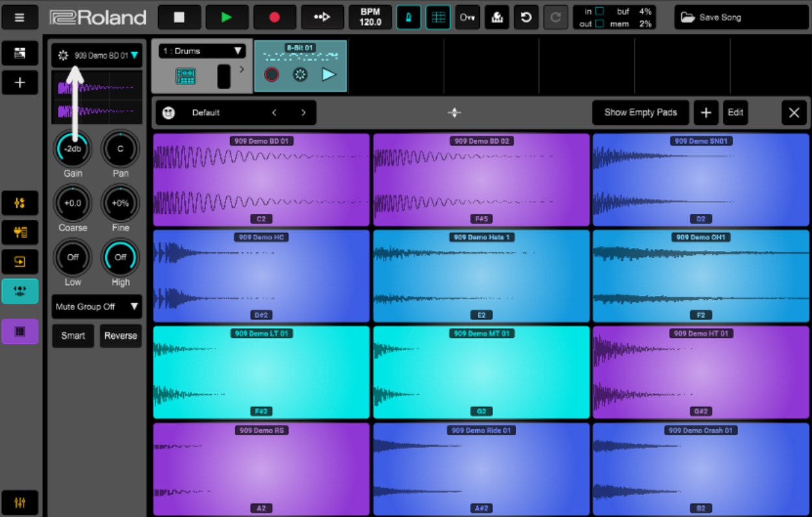The height and width of the screenshot is (517, 812).
Task: Toggle the metronome
Action: [408, 18]
